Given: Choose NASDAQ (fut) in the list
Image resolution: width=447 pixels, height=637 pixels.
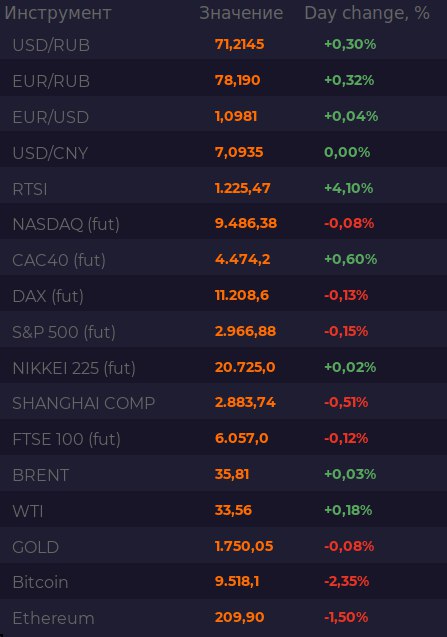Looking at the screenshot, I should pos(224,224).
